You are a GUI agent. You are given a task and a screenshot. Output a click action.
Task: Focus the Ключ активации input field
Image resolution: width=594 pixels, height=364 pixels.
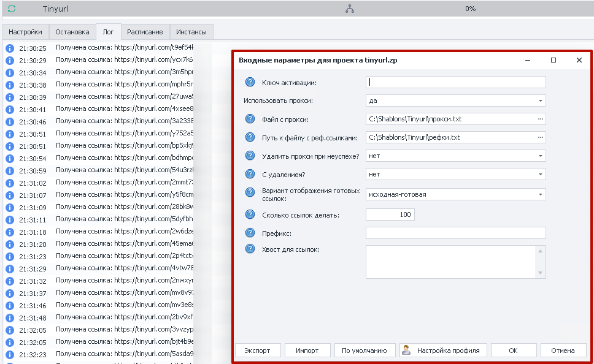(456, 82)
